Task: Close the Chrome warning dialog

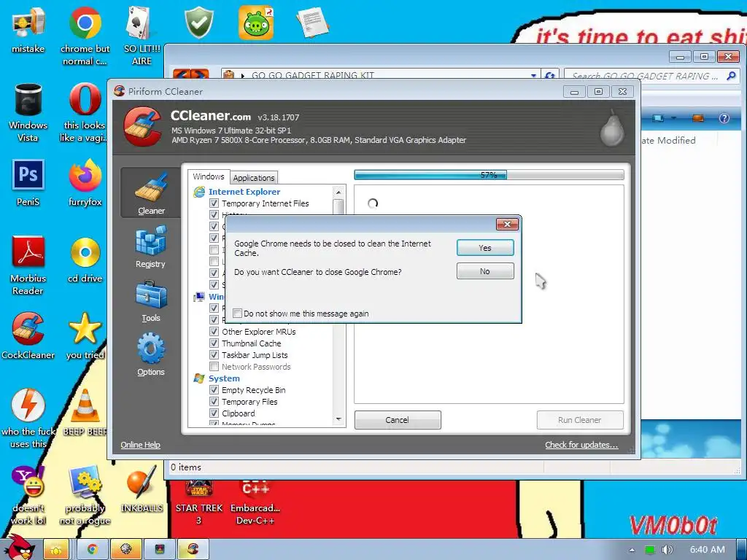Action: point(507,224)
